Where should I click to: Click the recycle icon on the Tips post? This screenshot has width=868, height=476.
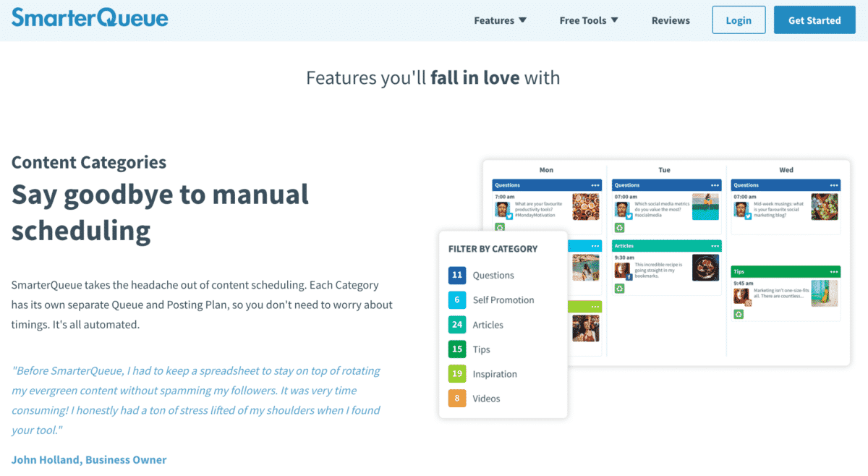tap(739, 314)
